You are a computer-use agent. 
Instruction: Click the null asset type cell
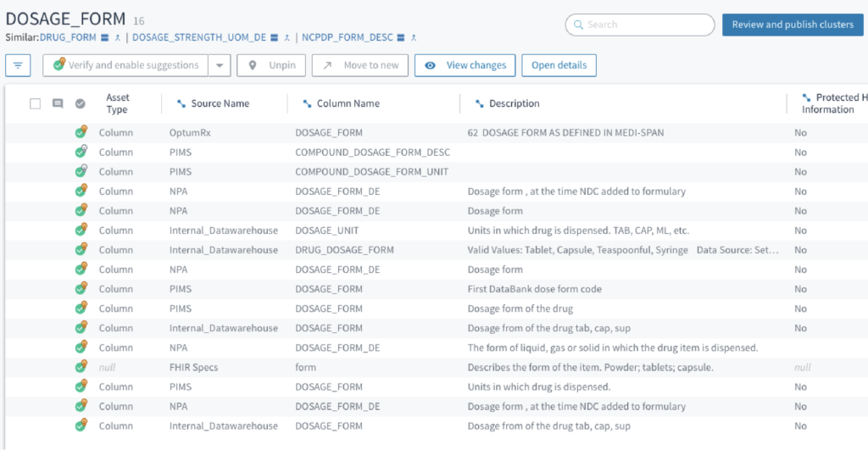(x=108, y=367)
